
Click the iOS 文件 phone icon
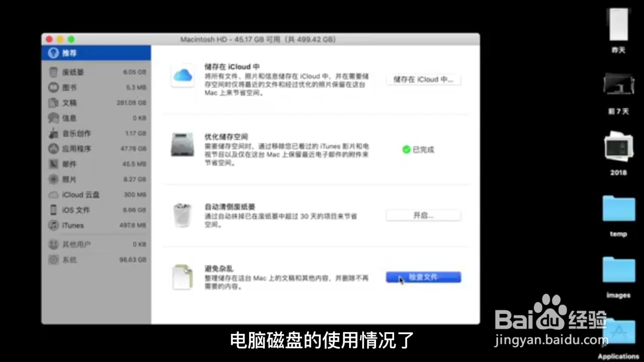[54, 210]
